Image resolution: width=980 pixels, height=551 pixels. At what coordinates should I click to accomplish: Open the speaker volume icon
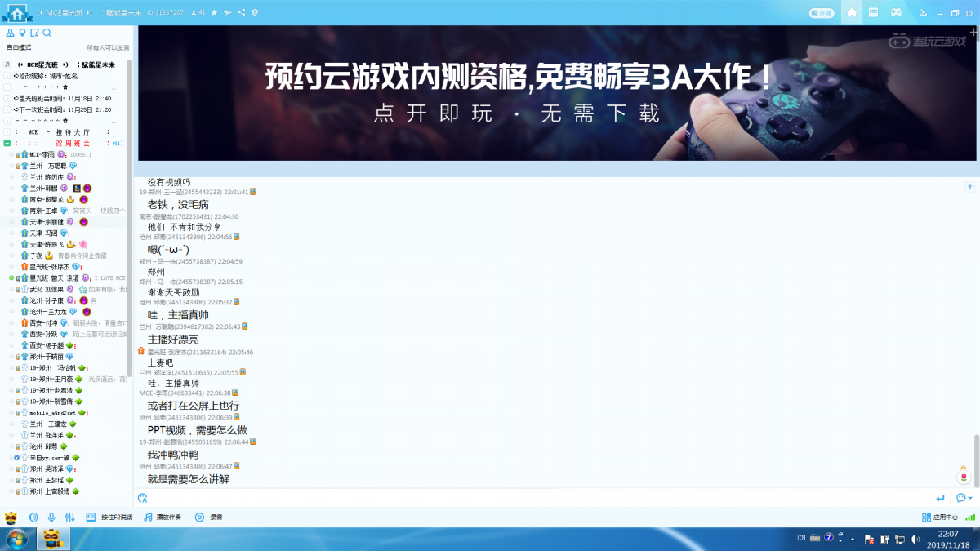coord(33,517)
